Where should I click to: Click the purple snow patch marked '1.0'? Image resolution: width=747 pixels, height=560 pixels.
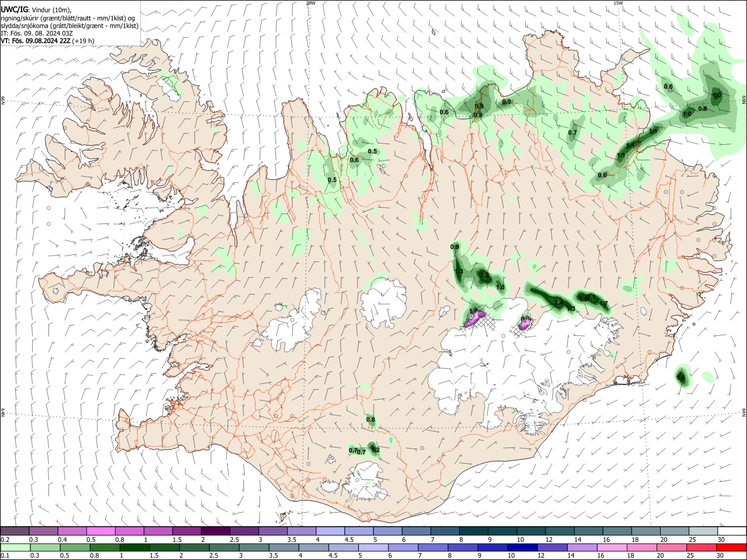pos(474,318)
